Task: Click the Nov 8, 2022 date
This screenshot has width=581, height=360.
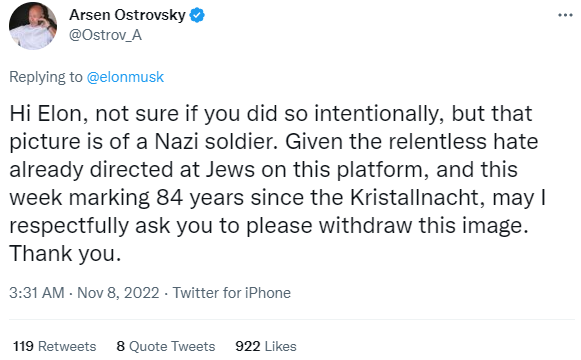Action: (x=118, y=293)
